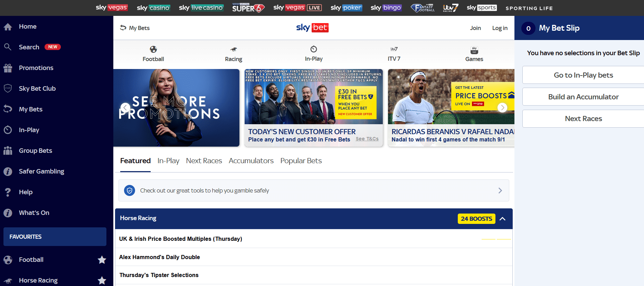Click the carousel previous arrow

pyautogui.click(x=125, y=108)
